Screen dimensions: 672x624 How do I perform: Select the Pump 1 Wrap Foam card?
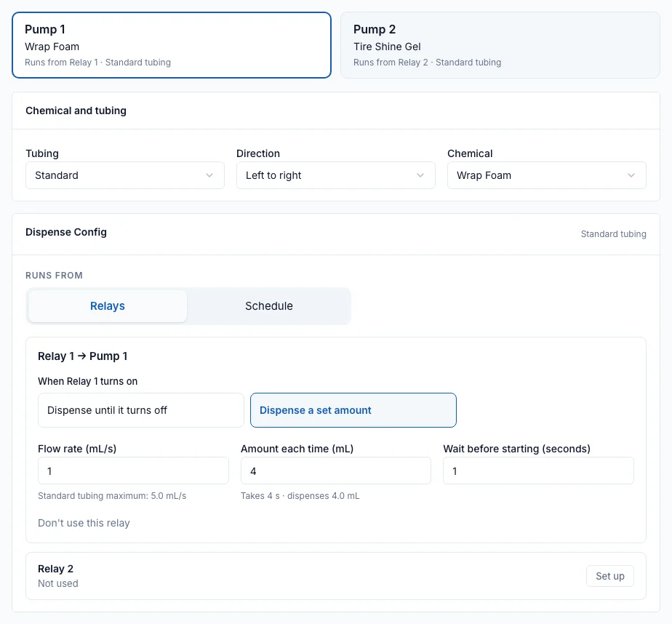tap(172, 45)
